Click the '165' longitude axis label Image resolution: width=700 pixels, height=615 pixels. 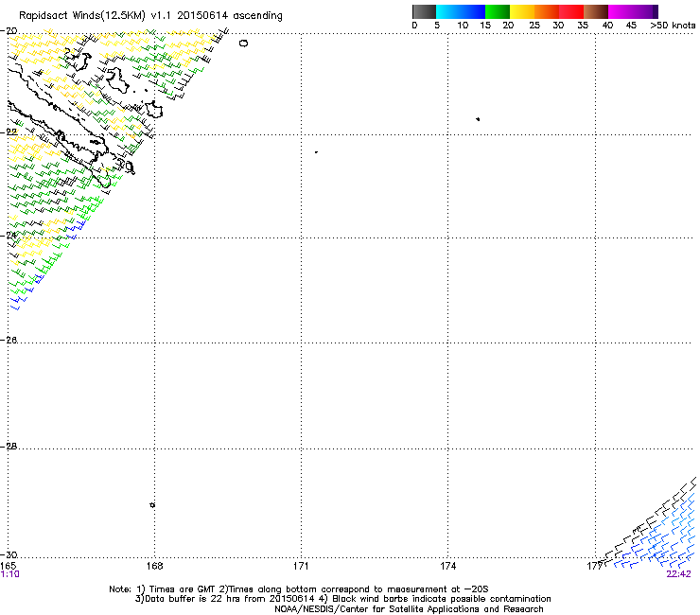8,566
